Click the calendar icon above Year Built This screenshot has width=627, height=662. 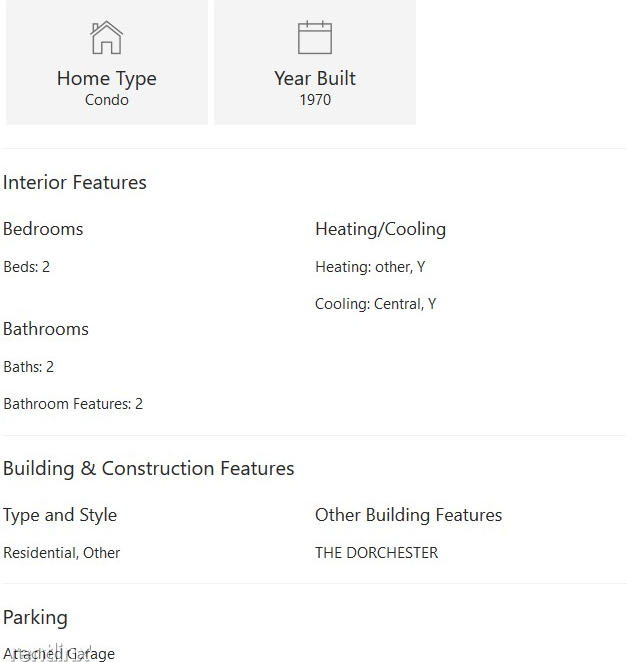tap(315, 38)
